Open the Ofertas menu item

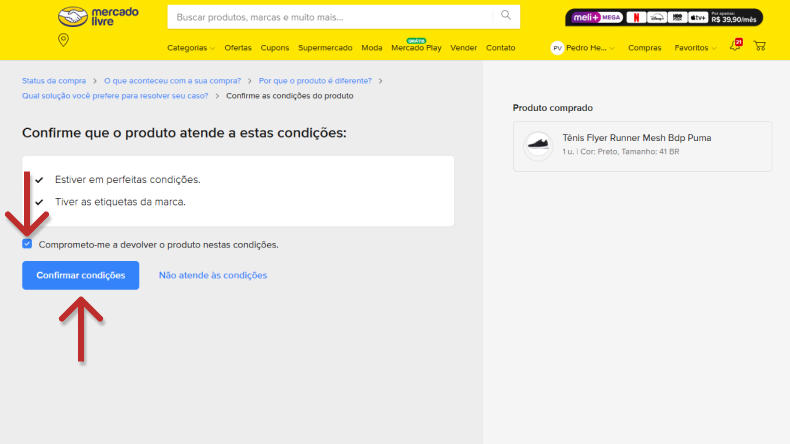click(x=238, y=48)
